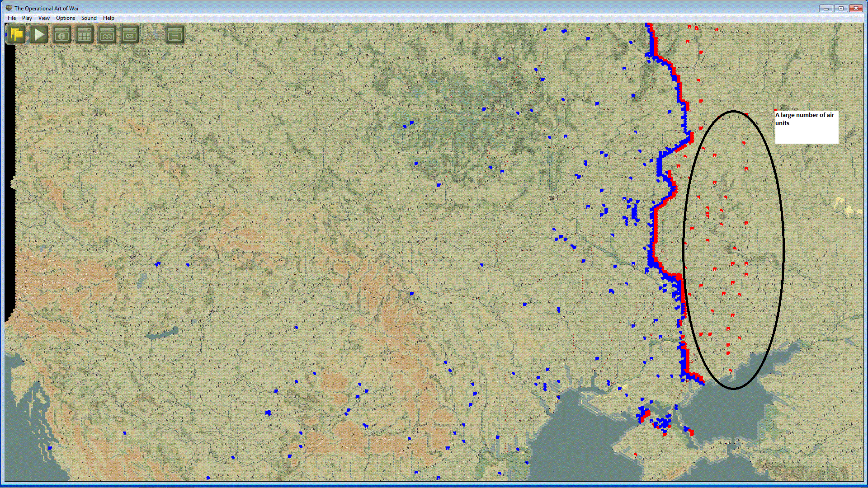Open the six-cell grid window icon
Image resolution: width=868 pixels, height=488 pixels.
pyautogui.click(x=85, y=34)
